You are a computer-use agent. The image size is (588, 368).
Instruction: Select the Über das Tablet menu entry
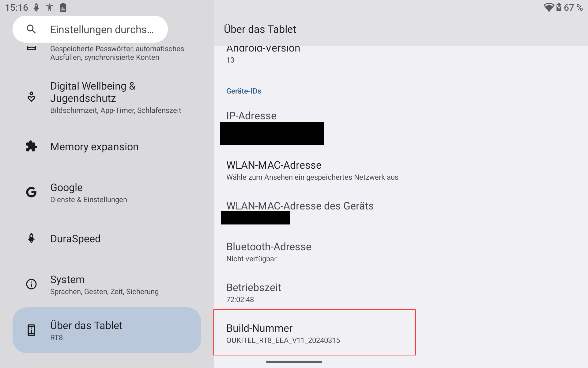coord(107,330)
